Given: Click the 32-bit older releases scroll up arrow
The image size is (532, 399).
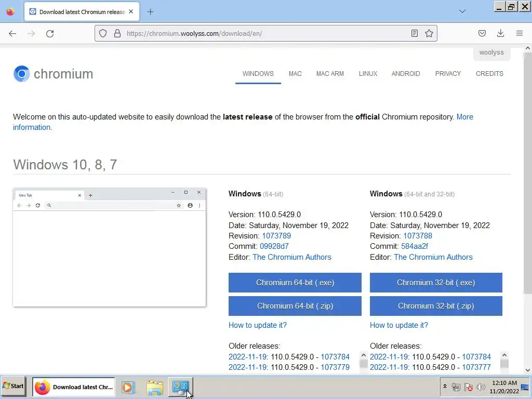Looking at the screenshot, I should [504, 355].
